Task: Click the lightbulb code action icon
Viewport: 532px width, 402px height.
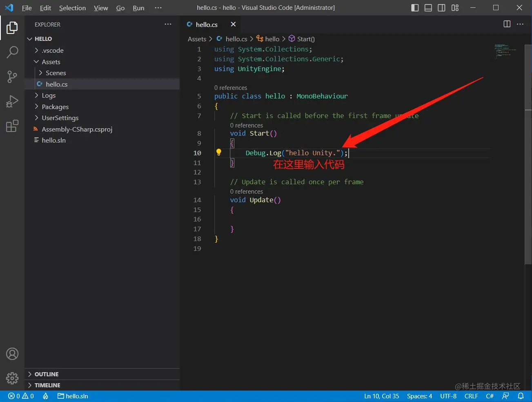Action: (219, 152)
